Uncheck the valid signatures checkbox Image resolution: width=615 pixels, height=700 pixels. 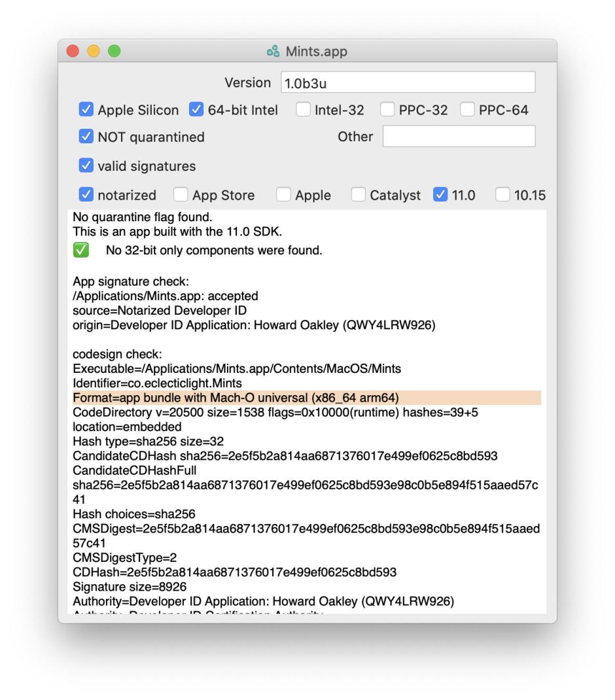coord(86,166)
